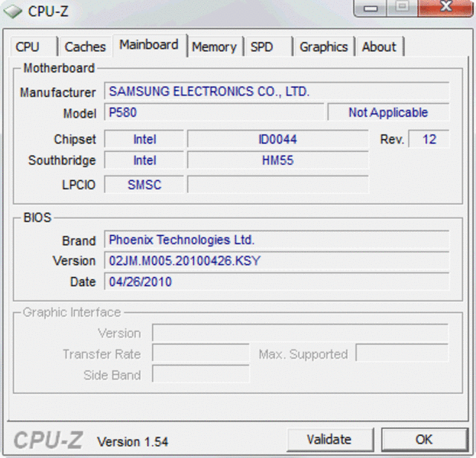Click the BIOS group heading

click(x=37, y=218)
